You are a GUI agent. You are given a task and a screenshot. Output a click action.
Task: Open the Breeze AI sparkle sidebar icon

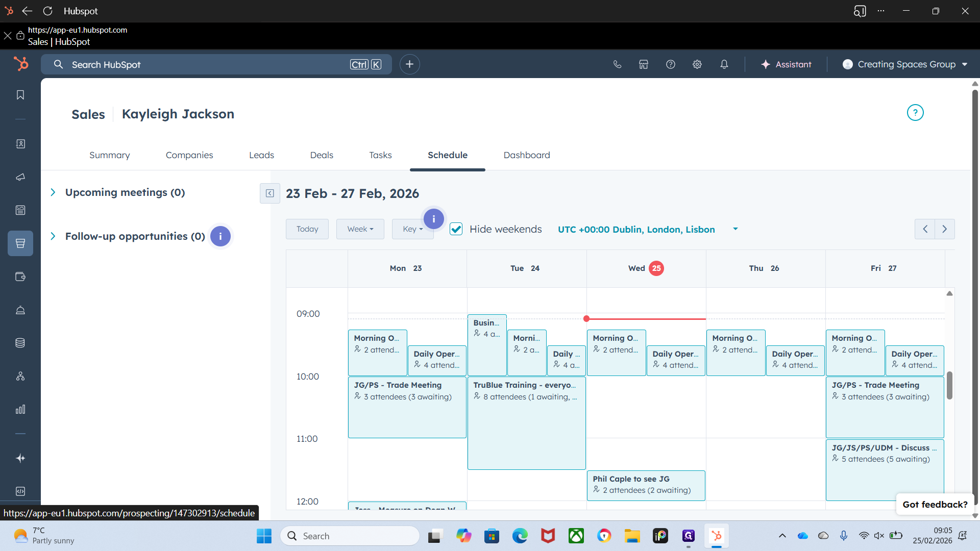20,458
